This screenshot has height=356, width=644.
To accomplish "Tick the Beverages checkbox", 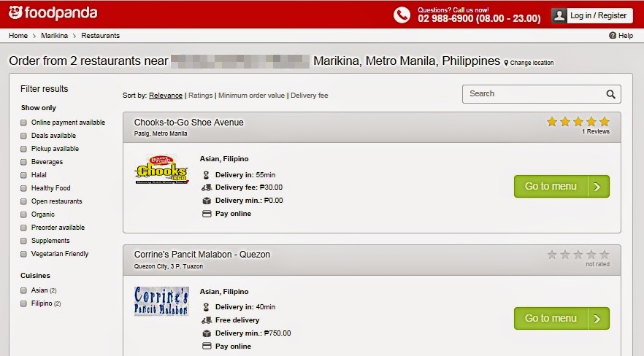I will point(23,162).
